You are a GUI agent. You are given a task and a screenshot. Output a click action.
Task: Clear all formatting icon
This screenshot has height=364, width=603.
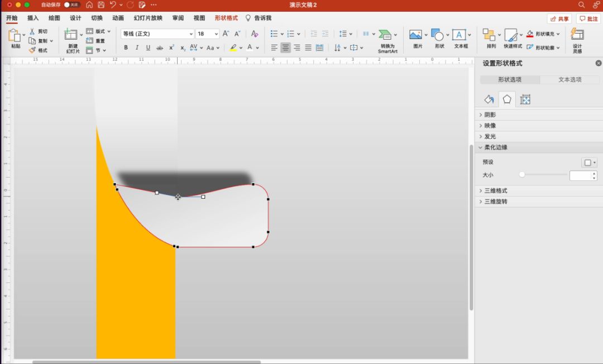click(x=254, y=34)
